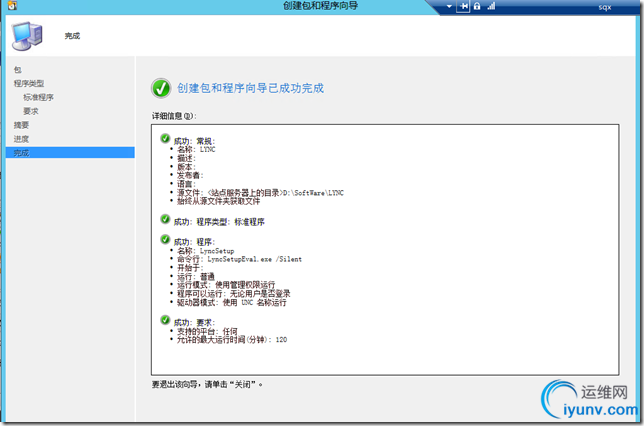Click the 发布者 line under 常规
This screenshot has height=426, width=644.
tap(190, 175)
